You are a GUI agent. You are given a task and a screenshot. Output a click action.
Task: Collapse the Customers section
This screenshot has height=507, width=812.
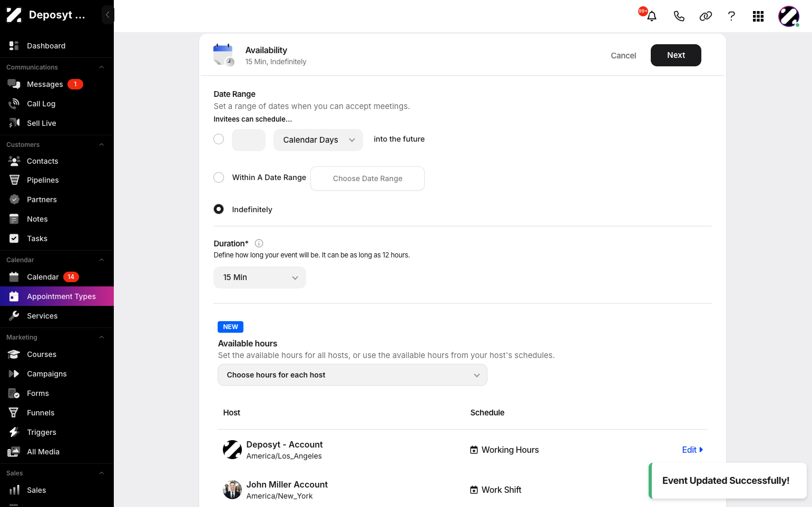pyautogui.click(x=102, y=145)
